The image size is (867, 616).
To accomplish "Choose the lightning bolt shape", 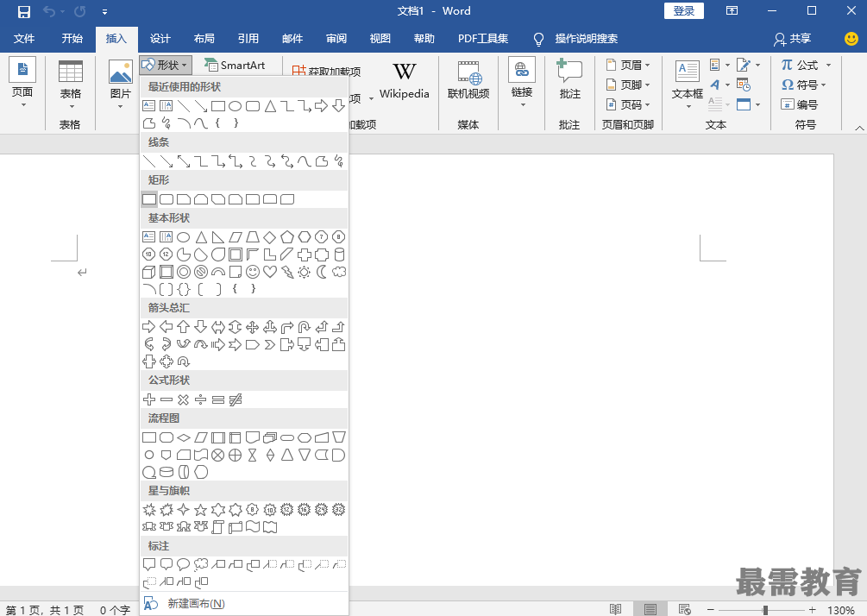I will click(287, 272).
